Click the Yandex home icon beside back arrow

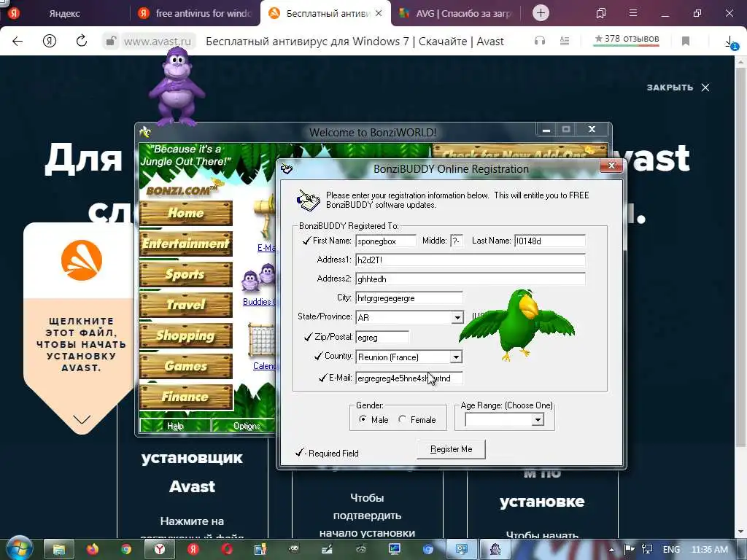click(x=50, y=42)
